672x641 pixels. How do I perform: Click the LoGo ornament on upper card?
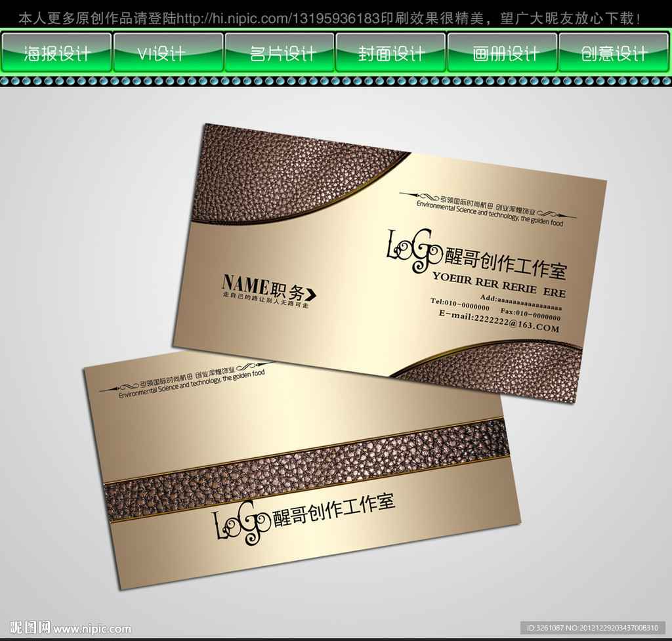pyautogui.click(x=415, y=251)
